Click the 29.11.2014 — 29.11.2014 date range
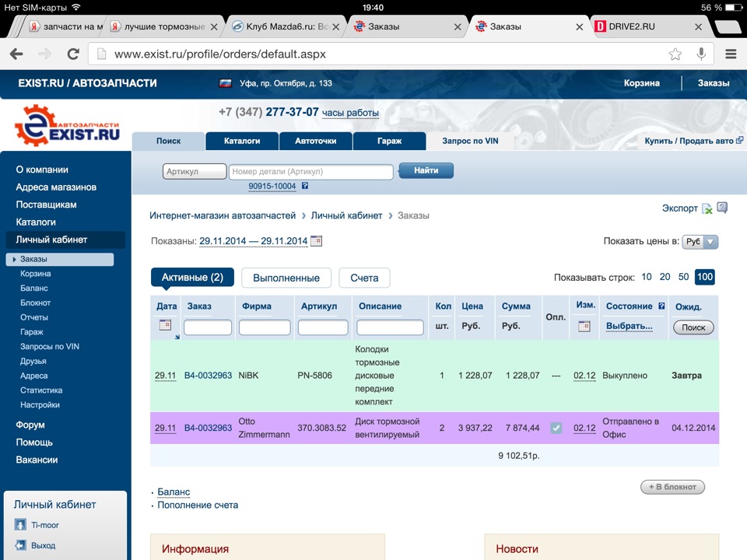 (254, 241)
